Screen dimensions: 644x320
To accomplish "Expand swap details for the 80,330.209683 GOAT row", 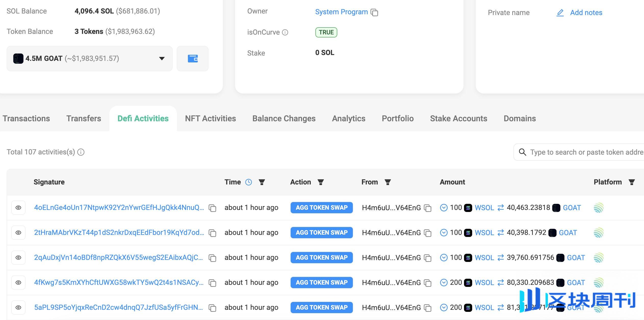I will [444, 283].
